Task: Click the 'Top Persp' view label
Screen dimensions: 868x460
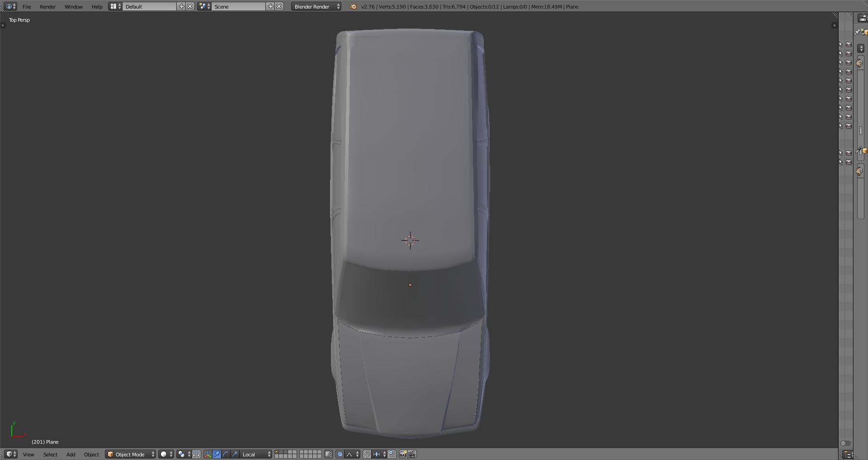Action: [x=19, y=20]
